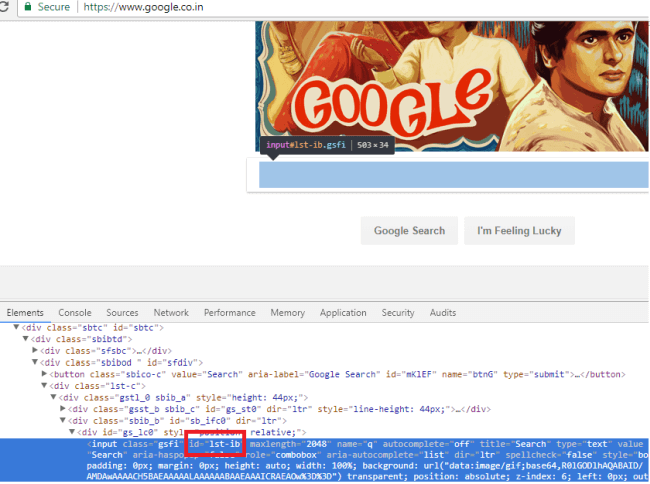Collapse the div id="sb_ifc0" node
The width and height of the screenshot is (650, 484).
click(x=63, y=420)
